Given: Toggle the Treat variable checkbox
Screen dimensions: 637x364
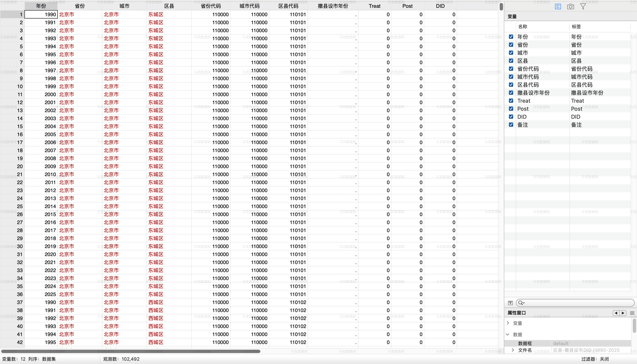Looking at the screenshot, I should (x=511, y=101).
